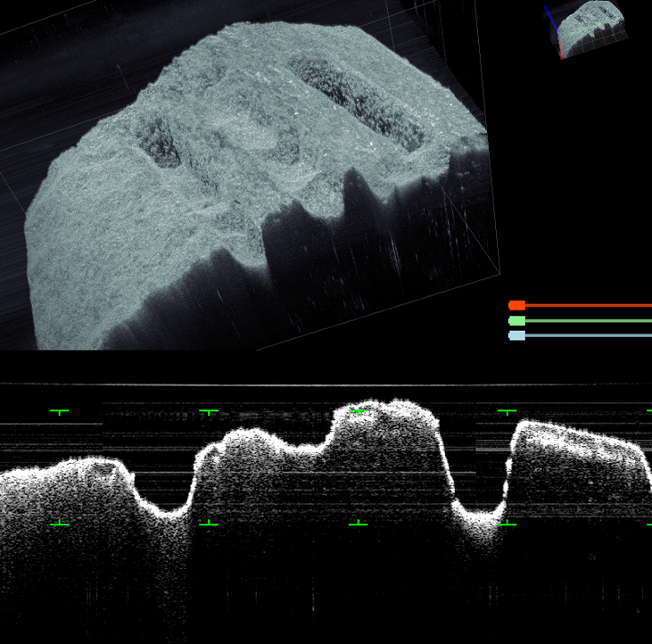
Task: Click the fourth top-row green tick marker
Action: tap(507, 411)
